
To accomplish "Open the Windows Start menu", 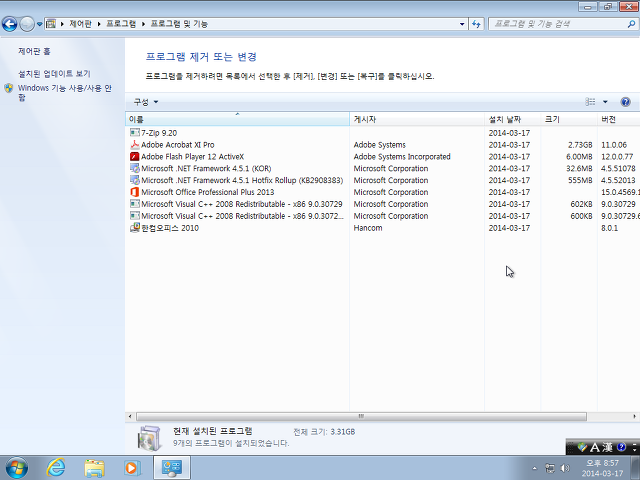I will [x=16, y=468].
